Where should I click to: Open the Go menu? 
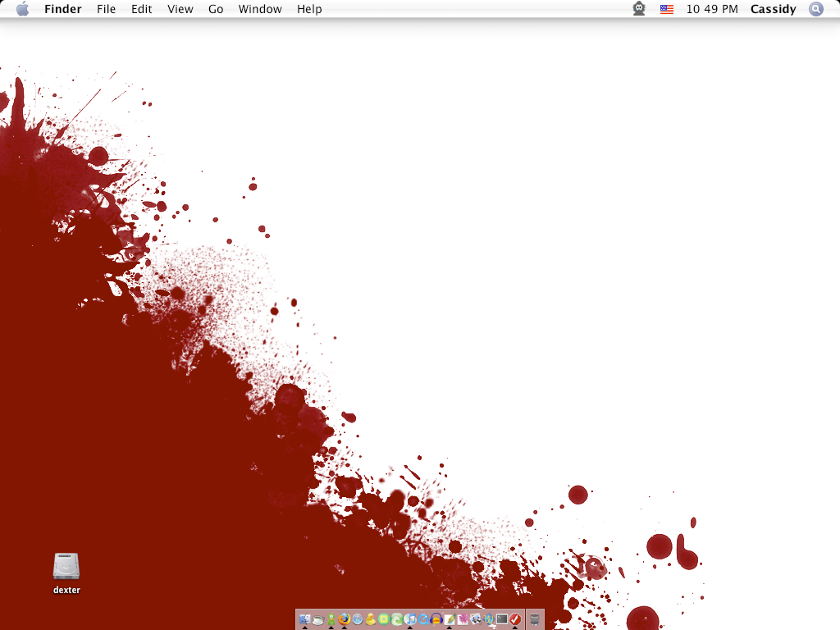(x=216, y=9)
